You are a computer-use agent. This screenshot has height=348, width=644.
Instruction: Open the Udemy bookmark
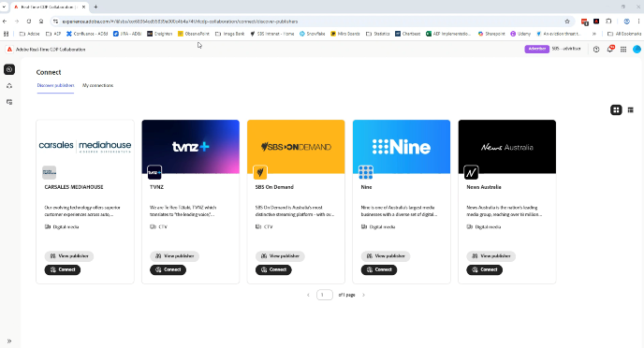520,34
